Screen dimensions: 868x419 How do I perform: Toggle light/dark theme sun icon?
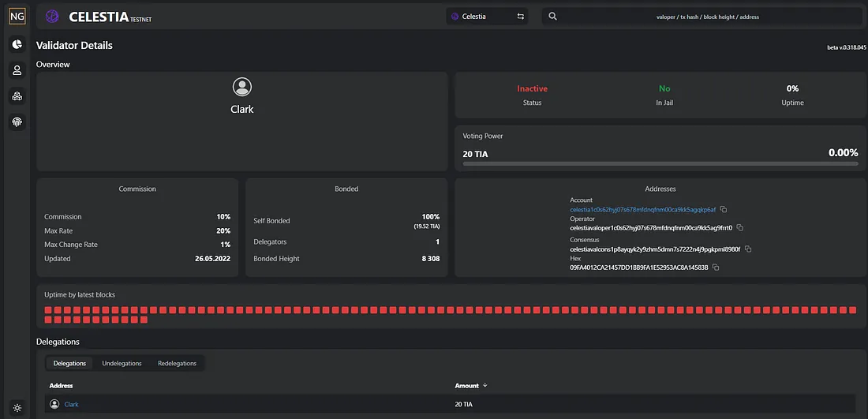(17, 409)
